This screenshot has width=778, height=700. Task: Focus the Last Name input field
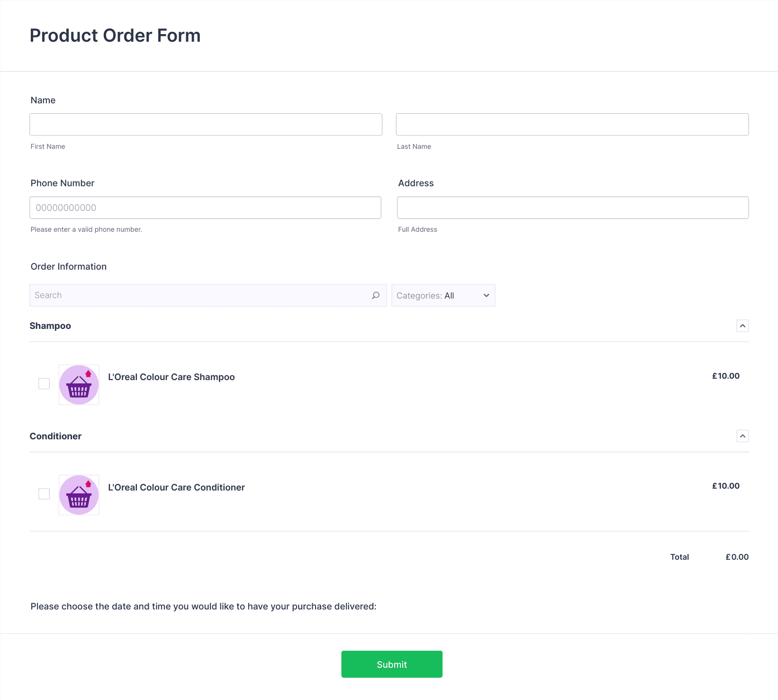click(572, 124)
